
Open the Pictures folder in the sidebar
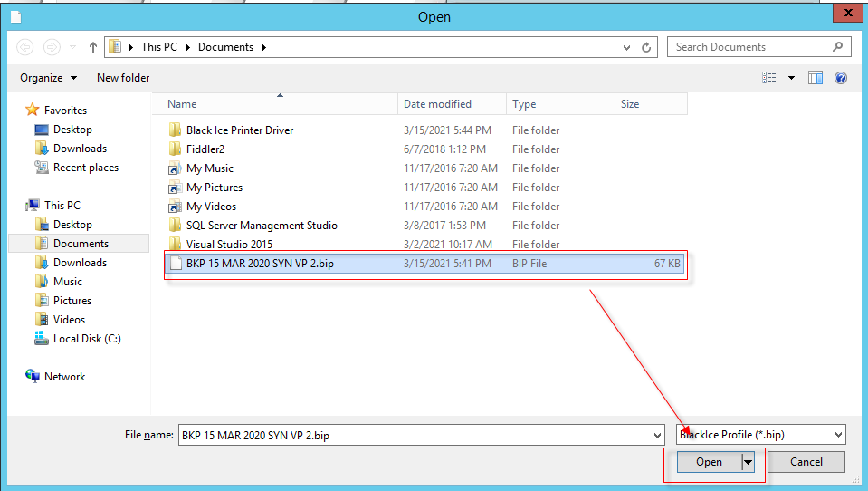pos(72,301)
